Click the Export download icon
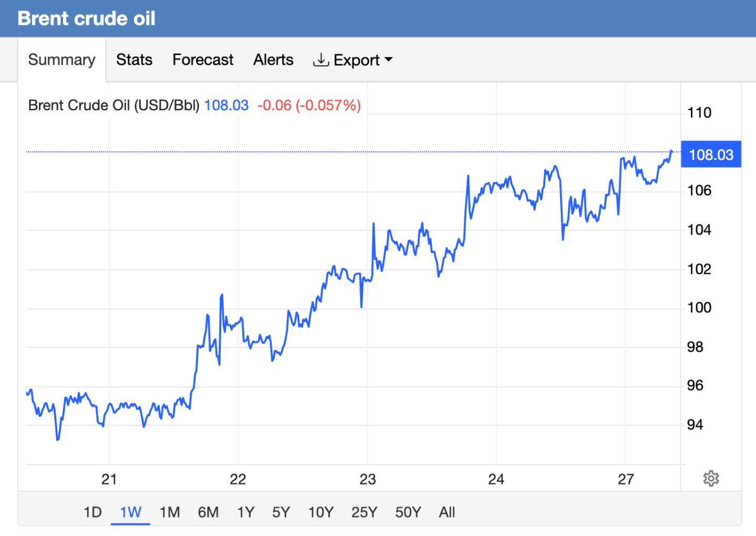Image resolution: width=756 pixels, height=536 pixels. [x=320, y=60]
